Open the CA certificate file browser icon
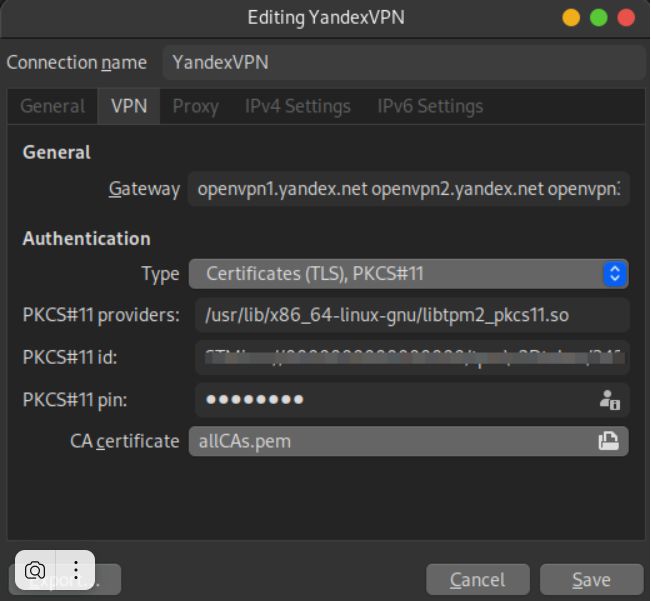Image resolution: width=652 pixels, height=601 pixels. point(607,441)
